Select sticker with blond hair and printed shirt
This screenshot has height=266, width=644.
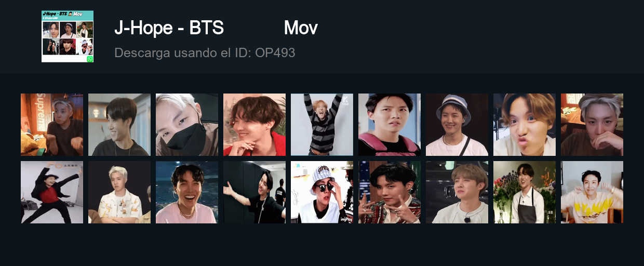point(119,192)
